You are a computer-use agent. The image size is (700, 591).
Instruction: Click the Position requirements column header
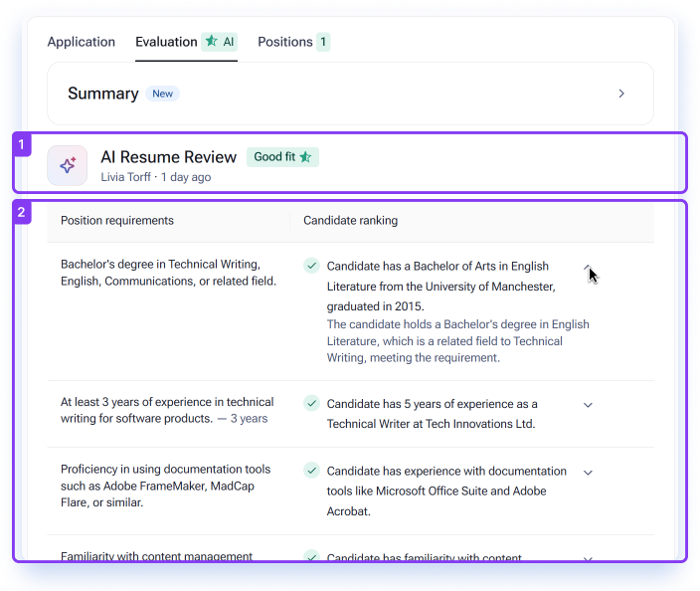(x=117, y=221)
